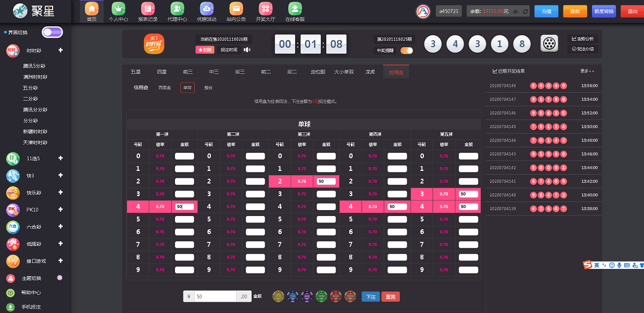This screenshot has height=313, width=644.
Task: Expand the PK10 game category
Action: click(x=61, y=210)
